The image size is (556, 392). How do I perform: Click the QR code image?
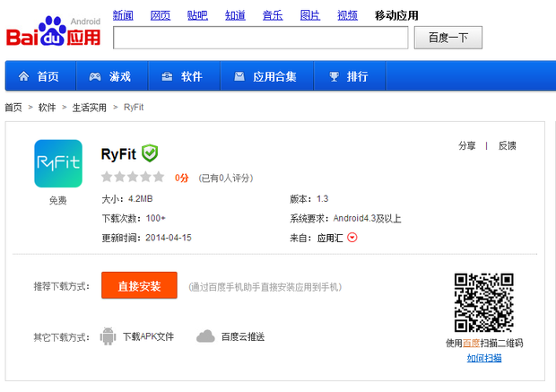483,302
